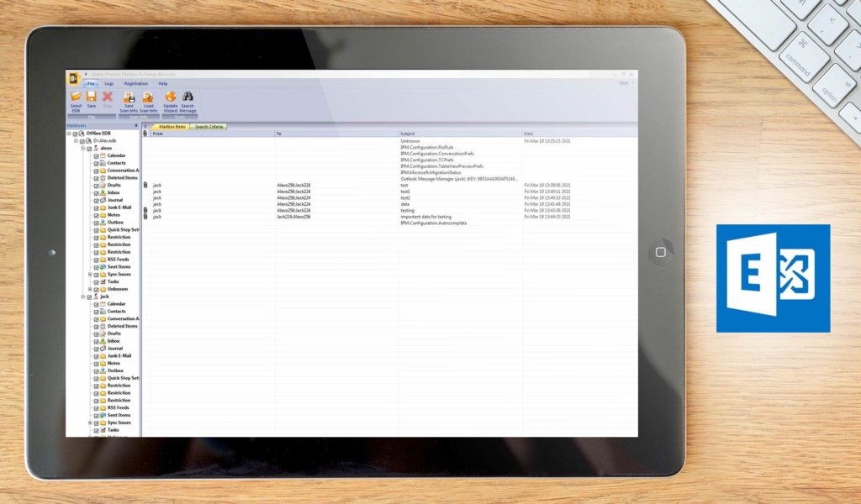This screenshot has width=861, height=504.
Task: Click the Save Scan Info icon
Action: point(129,97)
